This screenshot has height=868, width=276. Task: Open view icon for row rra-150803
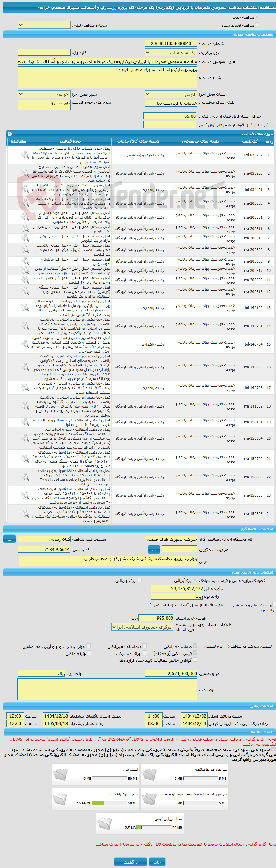25,477
